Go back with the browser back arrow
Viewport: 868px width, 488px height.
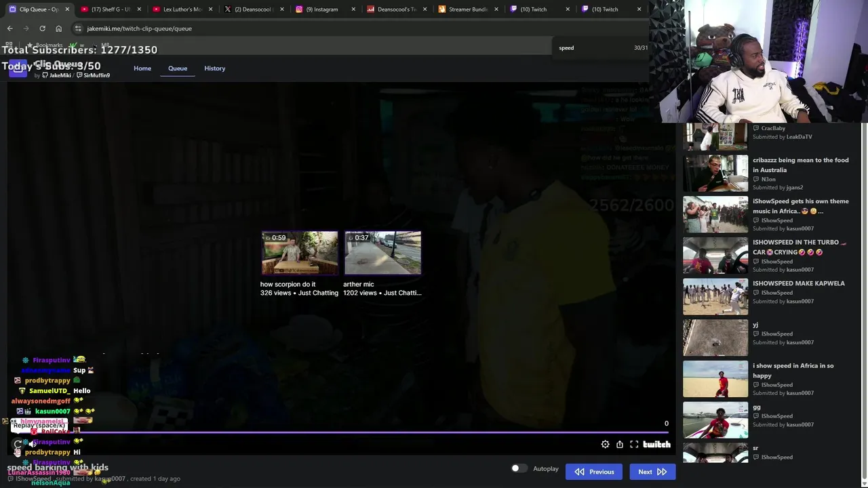[9, 28]
